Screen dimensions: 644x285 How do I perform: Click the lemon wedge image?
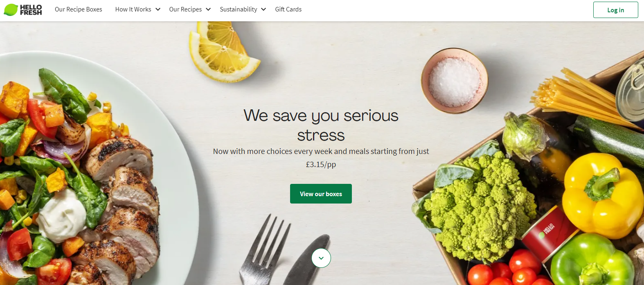pyautogui.click(x=223, y=51)
